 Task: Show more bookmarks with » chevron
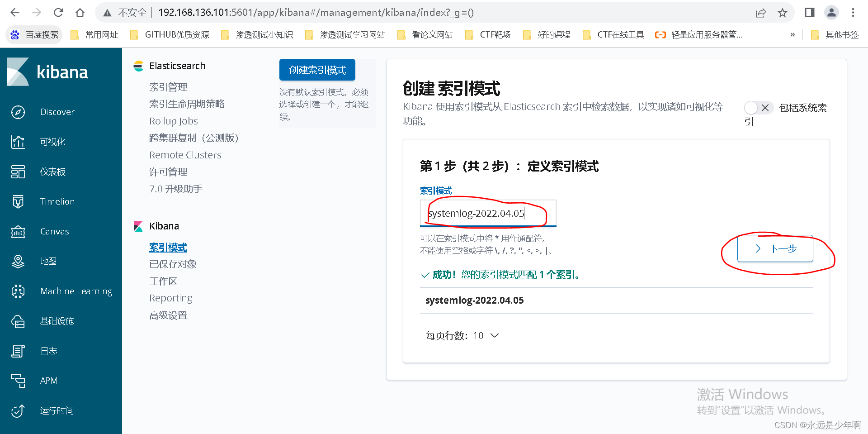click(x=793, y=35)
